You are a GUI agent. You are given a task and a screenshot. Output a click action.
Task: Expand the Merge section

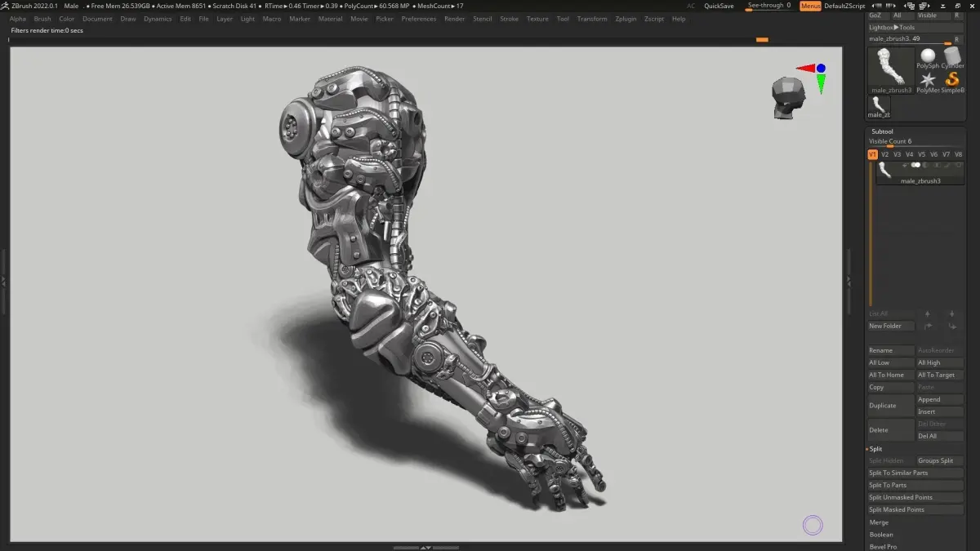[x=879, y=522]
